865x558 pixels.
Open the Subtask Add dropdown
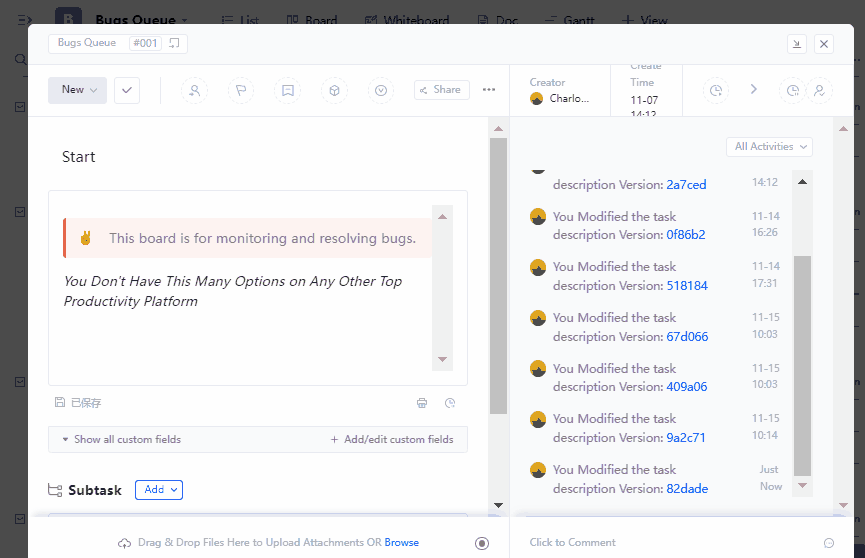(159, 490)
